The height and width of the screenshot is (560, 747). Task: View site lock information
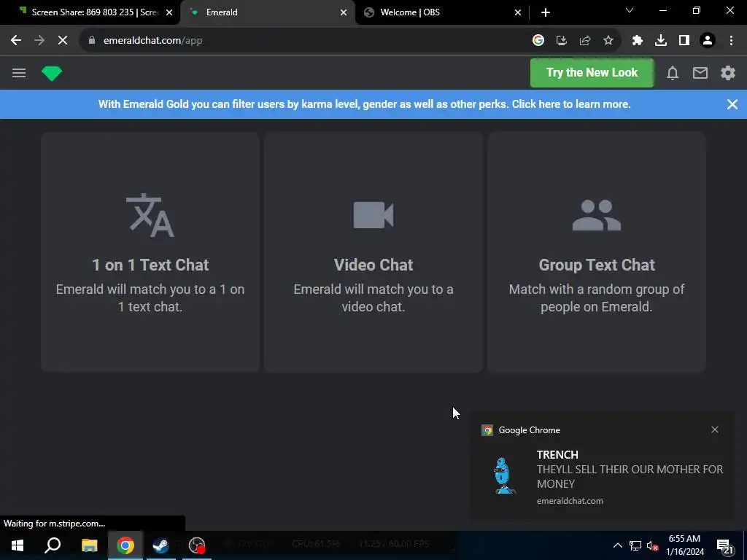point(91,41)
